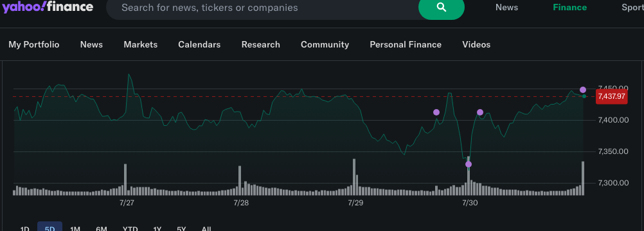Select the 1D chart range
This screenshot has height=231, width=644.
click(24, 228)
